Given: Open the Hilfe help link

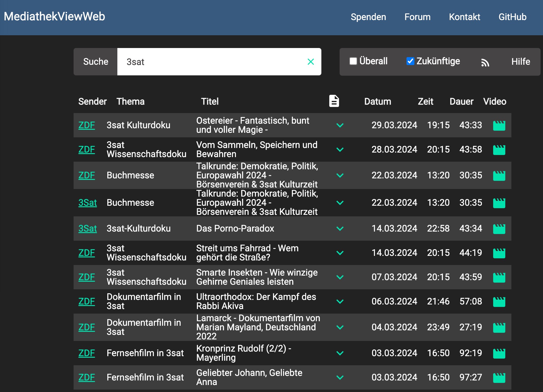Looking at the screenshot, I should click(x=521, y=62).
